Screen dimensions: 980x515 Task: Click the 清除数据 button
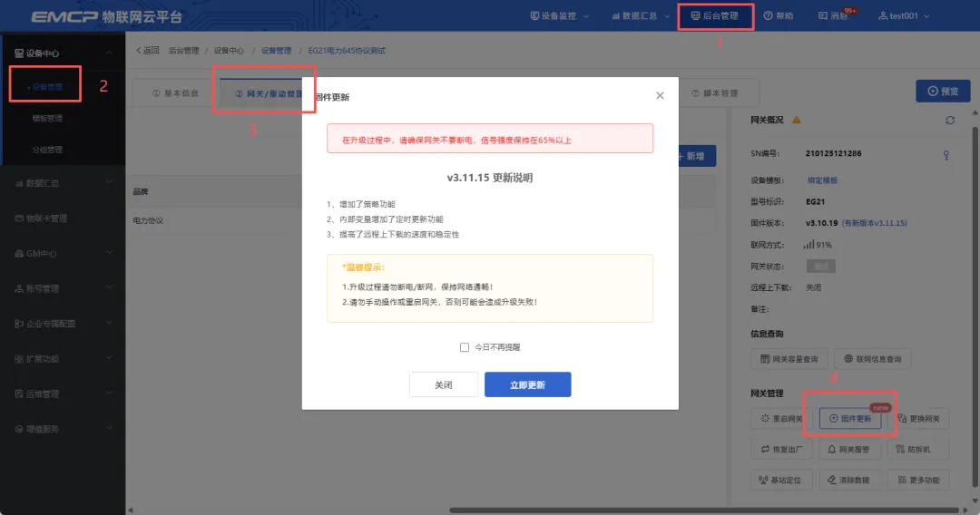click(x=850, y=480)
